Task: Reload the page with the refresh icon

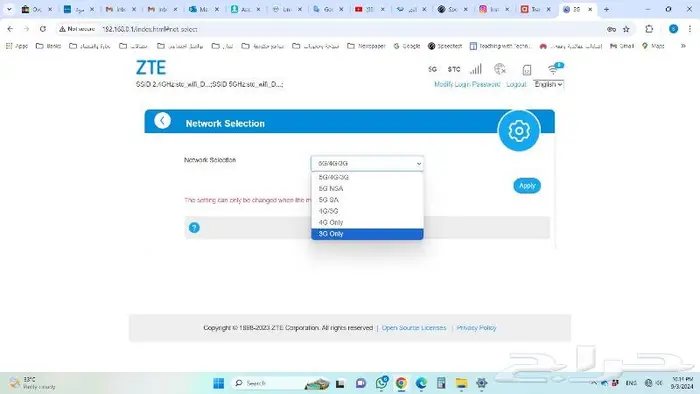Action: coord(43,29)
